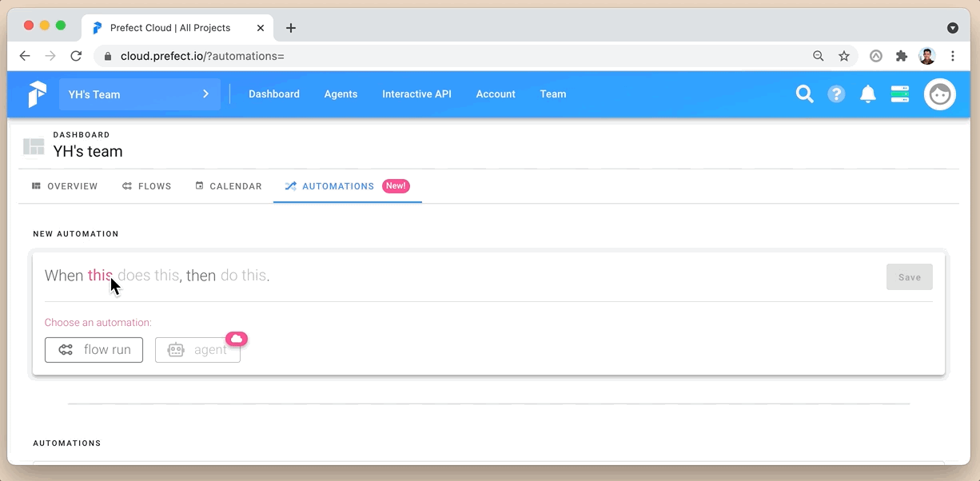The height and width of the screenshot is (481, 980).
Task: Open Chrome three-dot menu
Action: tap(953, 56)
